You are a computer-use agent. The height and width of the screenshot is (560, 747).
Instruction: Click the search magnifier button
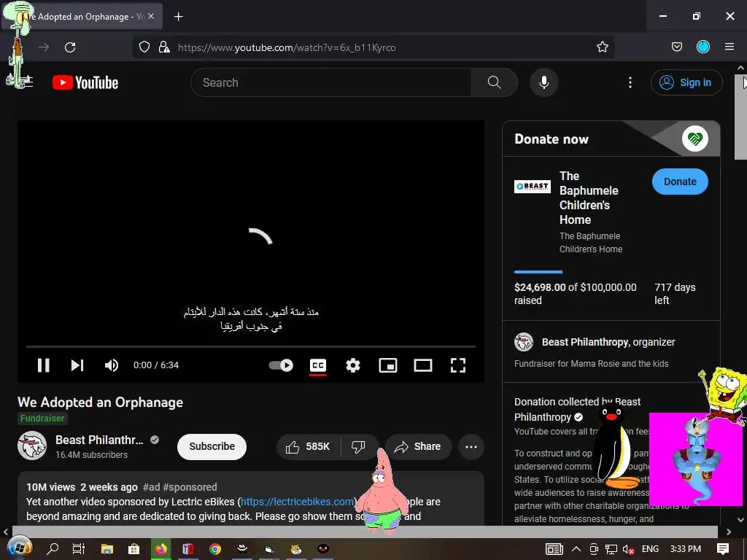[495, 83]
